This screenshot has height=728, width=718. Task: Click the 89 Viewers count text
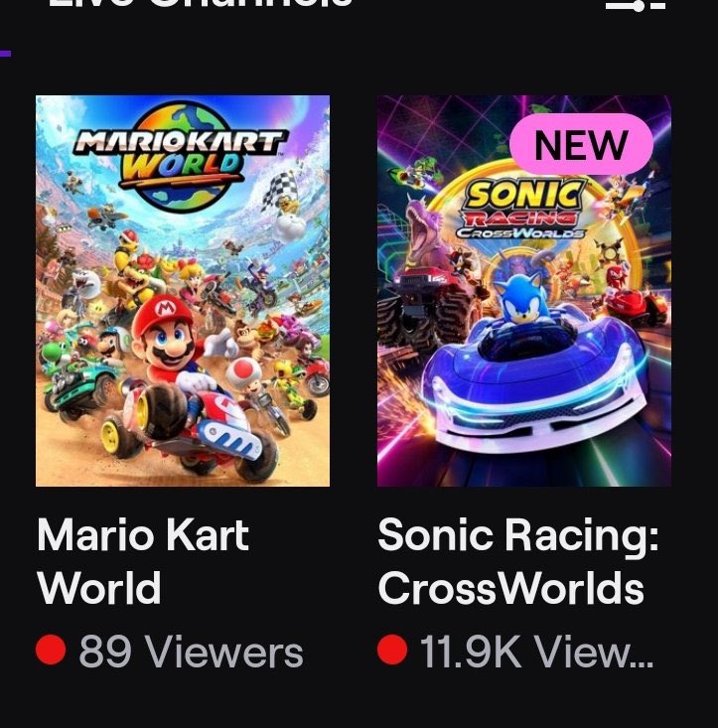191,653
